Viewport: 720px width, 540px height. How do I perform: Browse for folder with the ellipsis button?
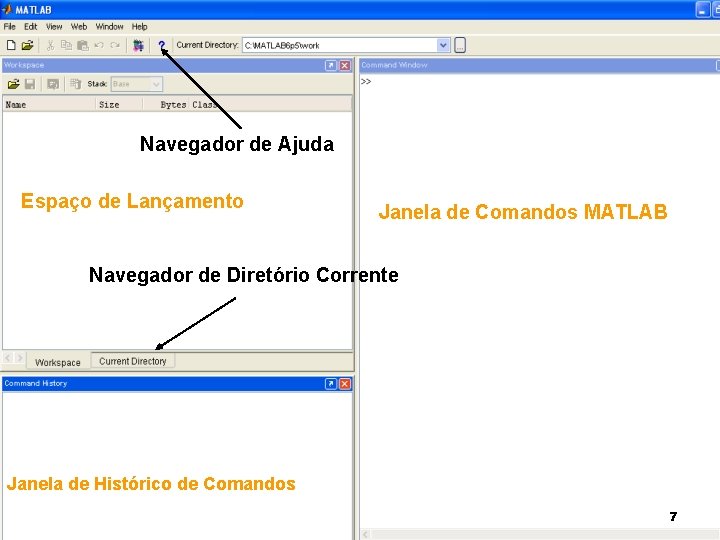pos(460,45)
